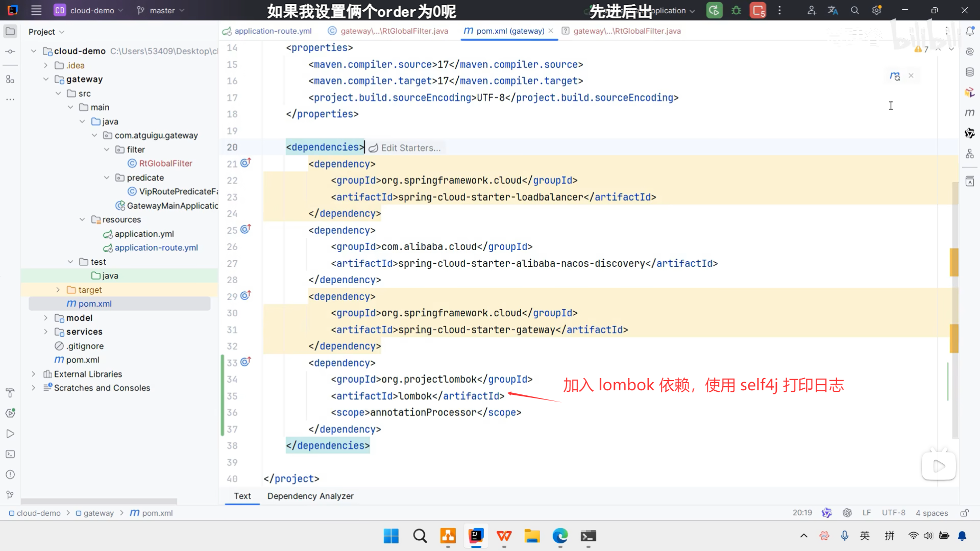980x551 pixels.
Task: Click gutter dependency icon on line 21
Action: (246, 163)
